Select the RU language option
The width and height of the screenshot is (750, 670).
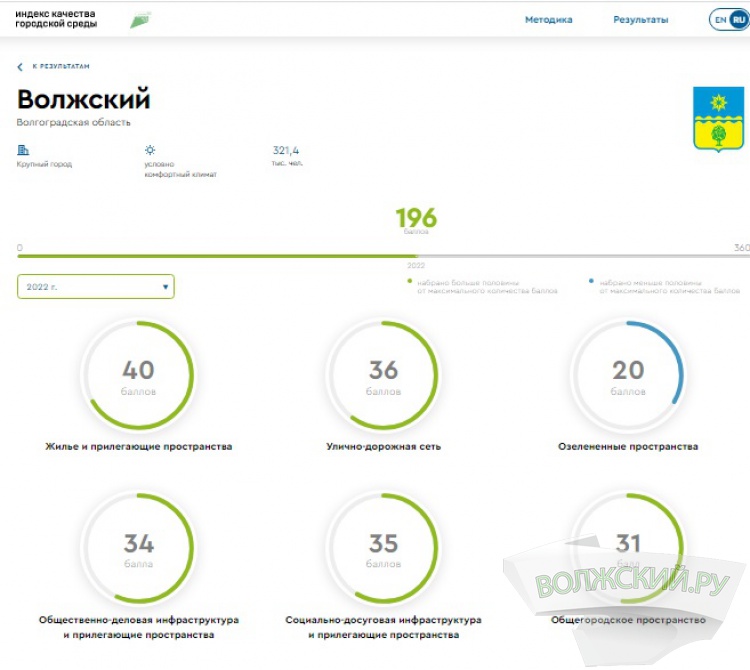point(739,20)
